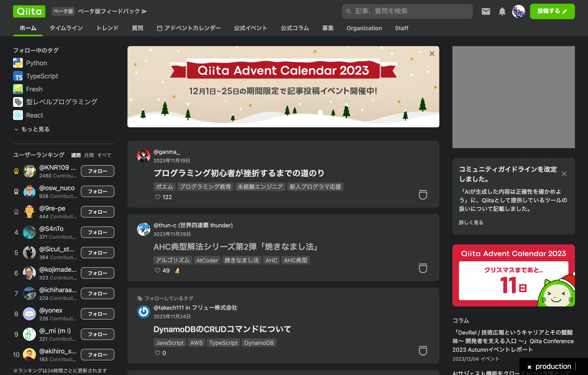
Task: Click the Qiita logo
Action: click(29, 11)
